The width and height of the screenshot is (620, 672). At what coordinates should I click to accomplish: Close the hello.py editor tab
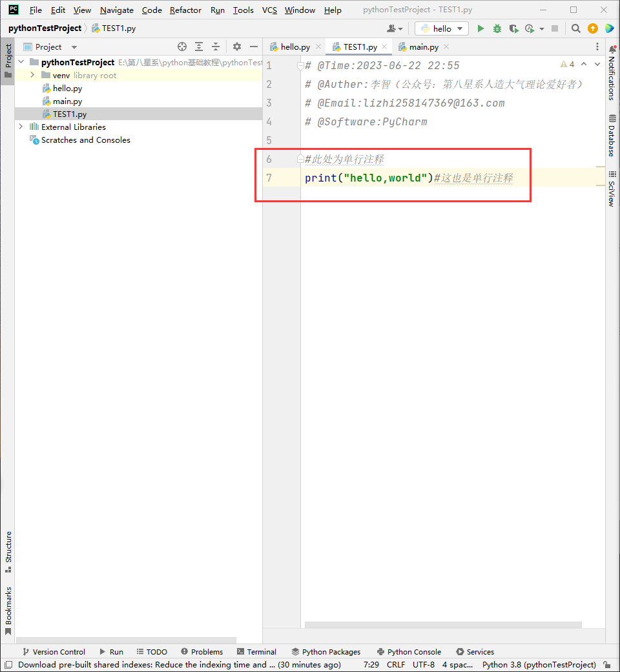pyautogui.click(x=318, y=47)
